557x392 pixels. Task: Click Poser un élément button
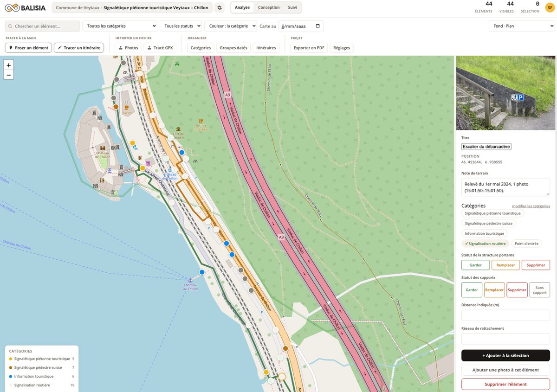pyautogui.click(x=28, y=48)
